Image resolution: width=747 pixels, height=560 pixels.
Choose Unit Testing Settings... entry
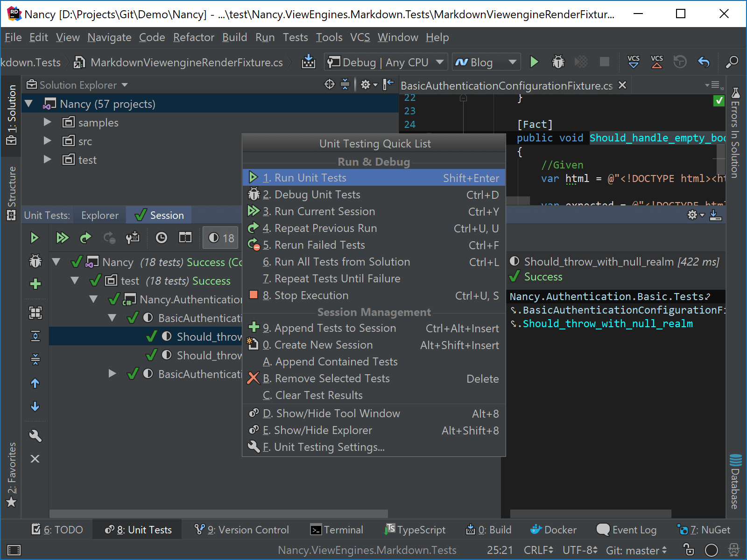(374, 447)
